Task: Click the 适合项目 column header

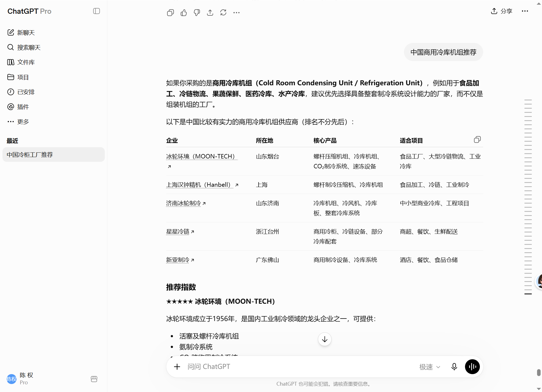Action: tap(411, 141)
